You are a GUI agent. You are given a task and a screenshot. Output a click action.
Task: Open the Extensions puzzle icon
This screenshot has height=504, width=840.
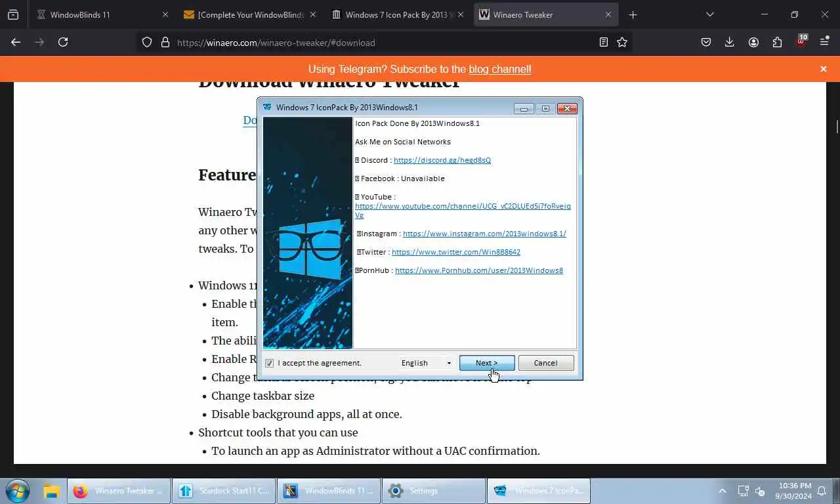point(777,42)
